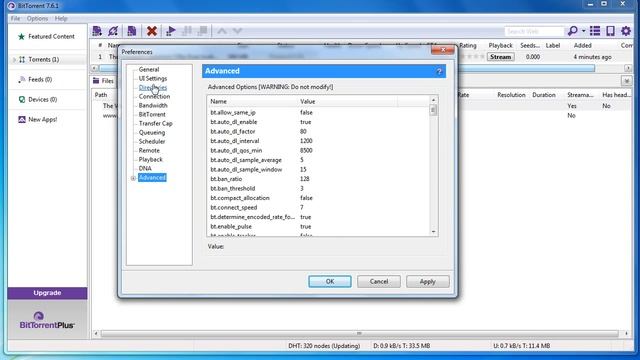Select UI Settings in Preferences tree

(153, 78)
